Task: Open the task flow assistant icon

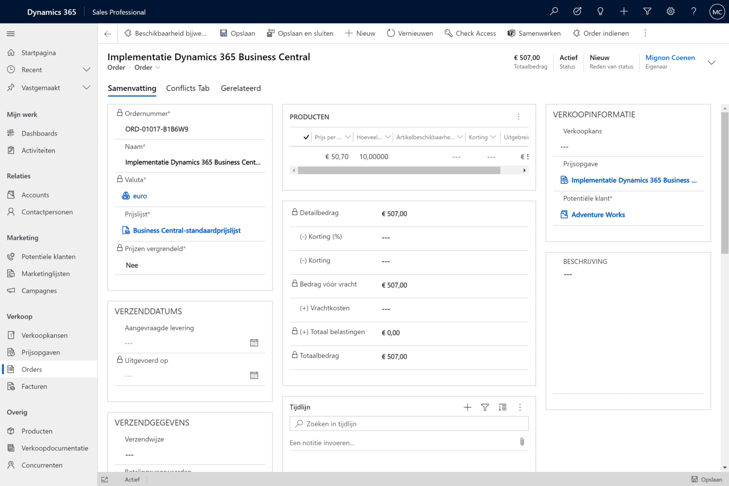Action: pyautogui.click(x=577, y=11)
